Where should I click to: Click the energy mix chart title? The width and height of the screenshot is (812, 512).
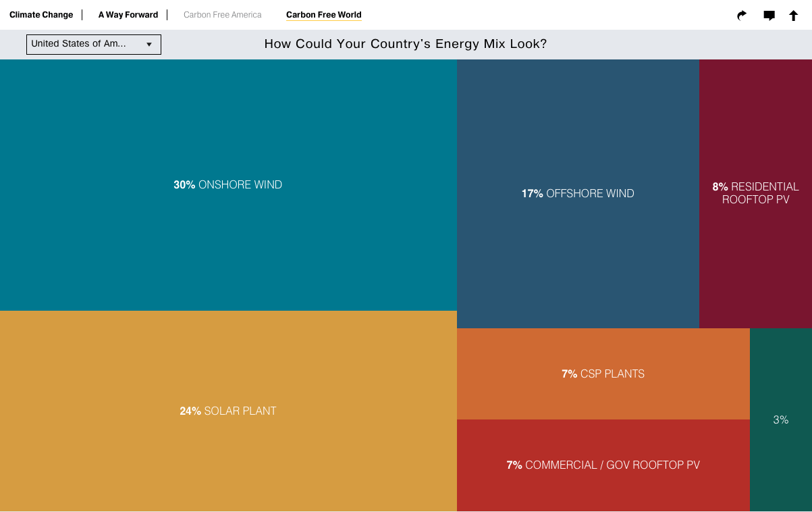pyautogui.click(x=406, y=44)
